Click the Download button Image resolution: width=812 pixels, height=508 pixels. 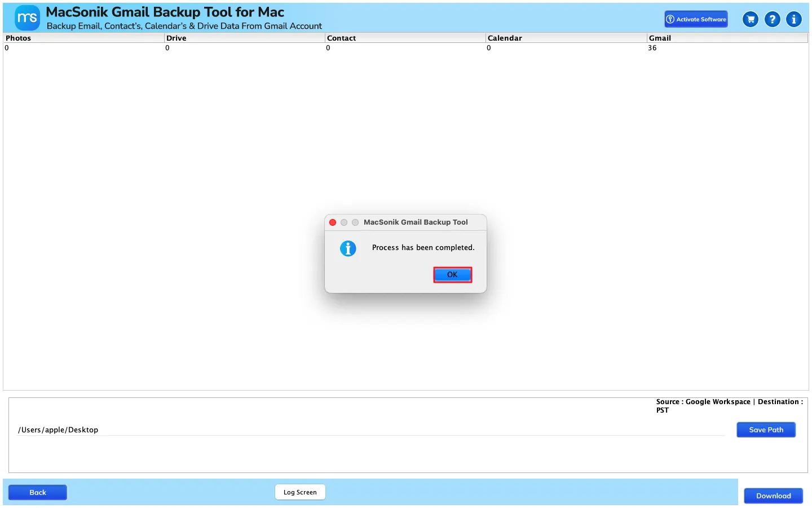pos(773,496)
